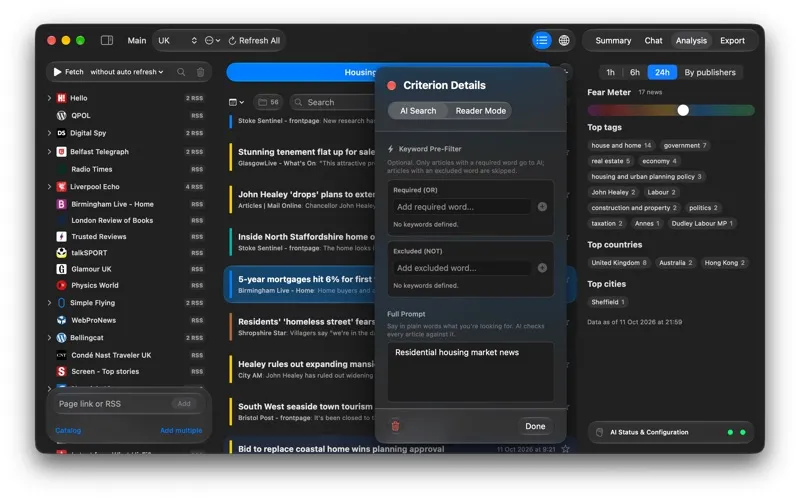
Task: Select the 24h time range
Action: tap(662, 72)
